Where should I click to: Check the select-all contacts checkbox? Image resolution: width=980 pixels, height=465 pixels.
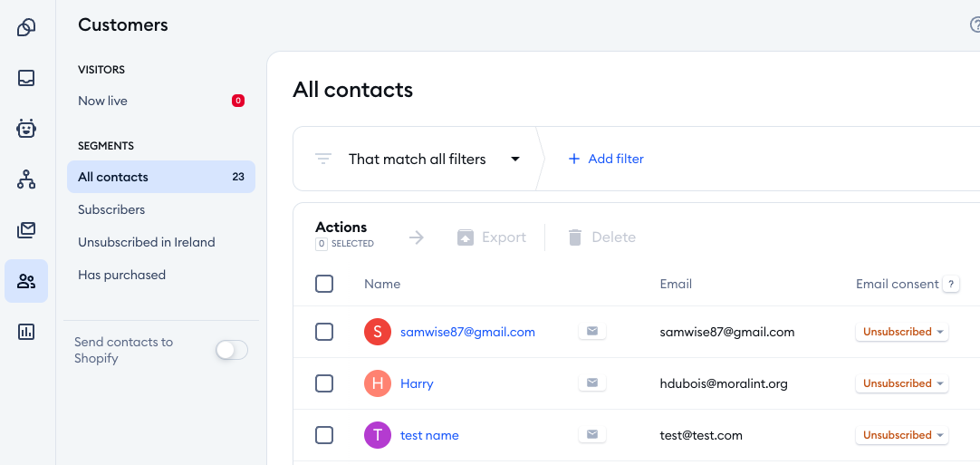click(x=324, y=284)
